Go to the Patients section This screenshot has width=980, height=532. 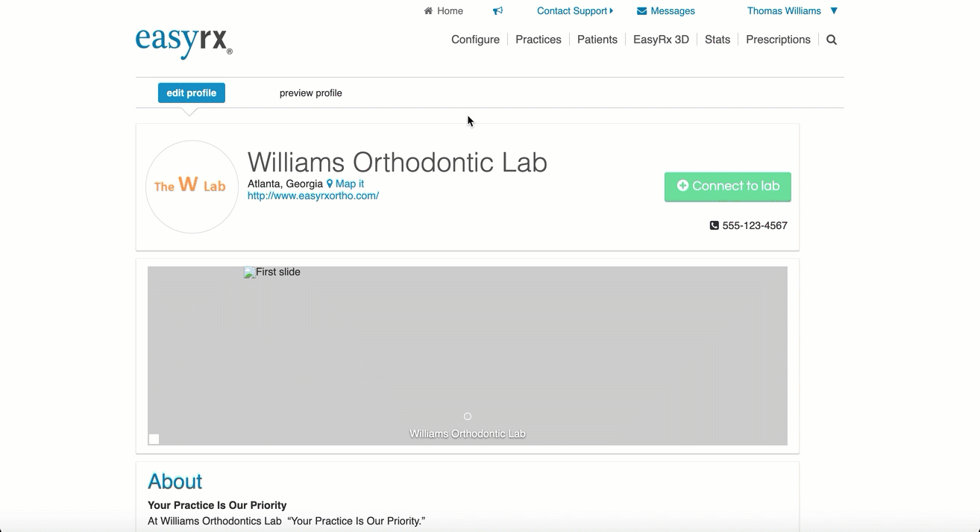click(x=597, y=40)
